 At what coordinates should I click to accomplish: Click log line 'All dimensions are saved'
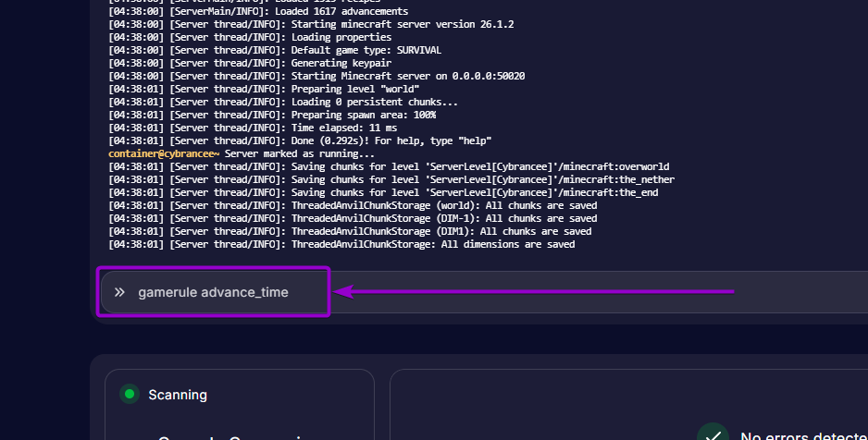click(x=341, y=244)
